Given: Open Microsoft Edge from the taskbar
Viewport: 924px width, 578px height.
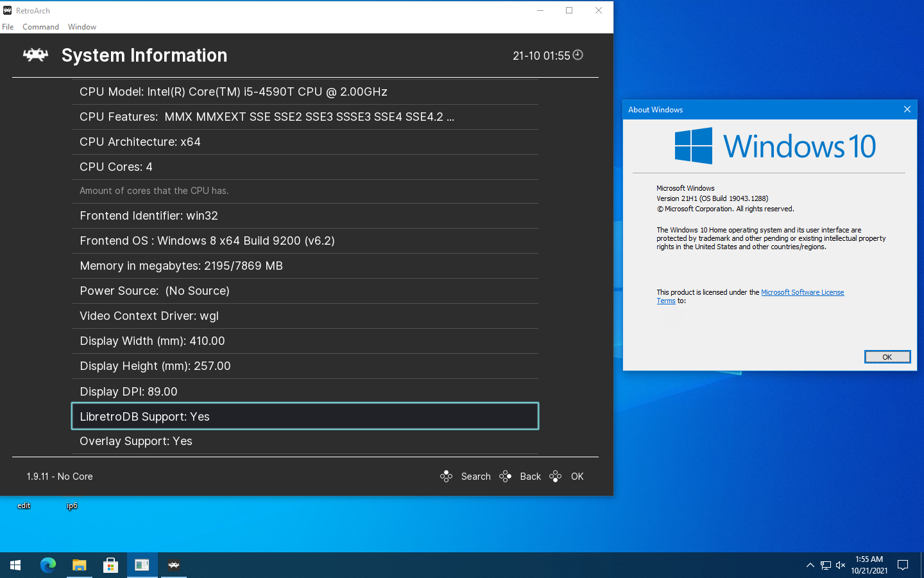Looking at the screenshot, I should point(48,565).
